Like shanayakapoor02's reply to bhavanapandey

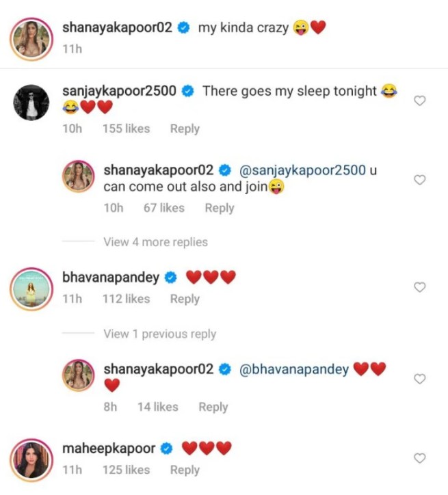point(420,379)
